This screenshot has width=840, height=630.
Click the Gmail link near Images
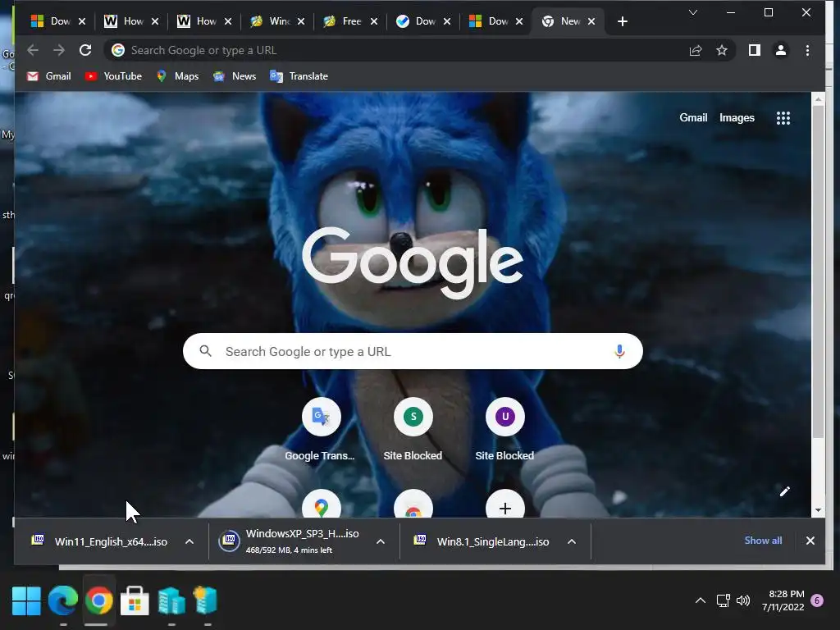(x=693, y=118)
